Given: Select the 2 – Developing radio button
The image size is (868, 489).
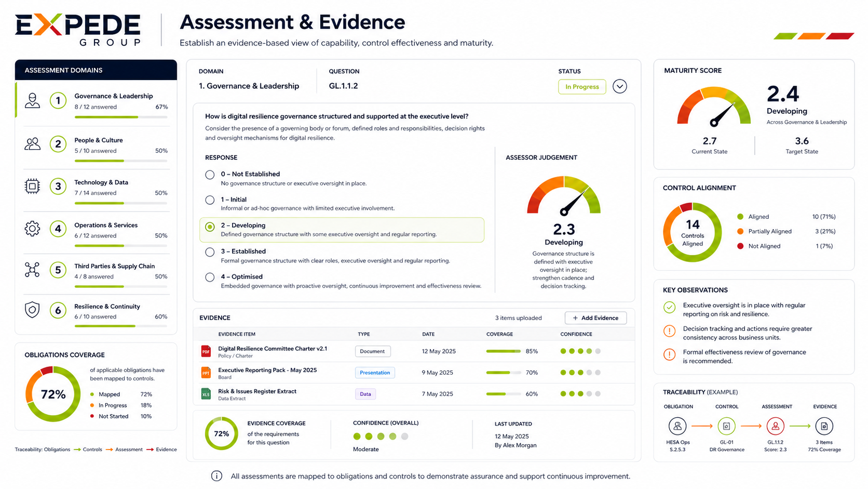Looking at the screenshot, I should point(210,227).
